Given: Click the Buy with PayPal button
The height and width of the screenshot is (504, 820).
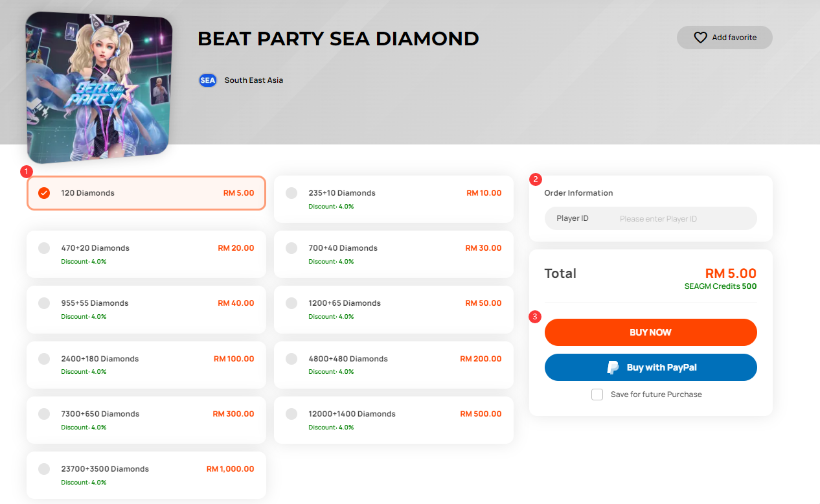Looking at the screenshot, I should (x=650, y=367).
